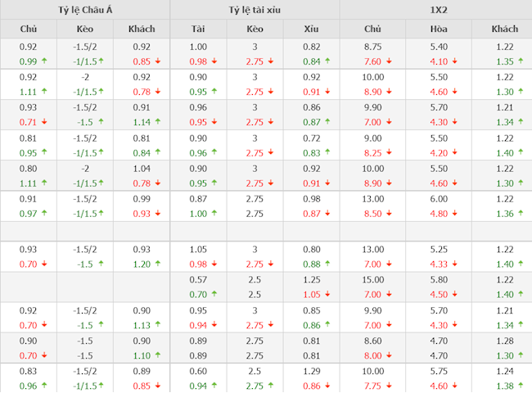This screenshot has height=393, width=532.
Task: Click the green up arrow beside 0.99
Action: click(43, 61)
